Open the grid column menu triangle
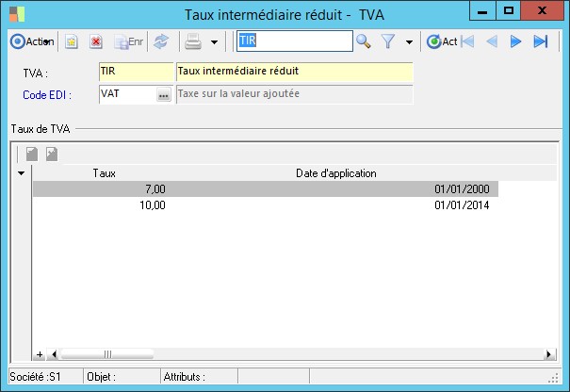 pos(22,173)
